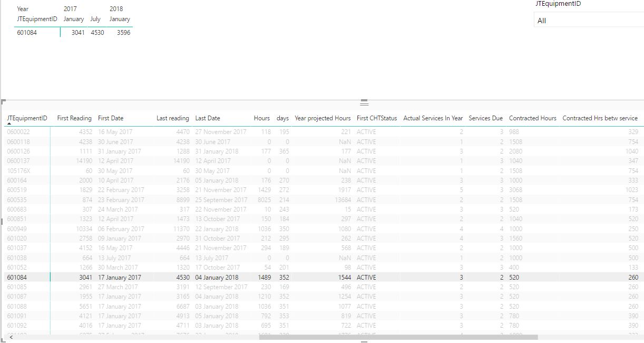Select highlighted row 601084 in lower table
This screenshot has height=343, width=644.
point(323,277)
